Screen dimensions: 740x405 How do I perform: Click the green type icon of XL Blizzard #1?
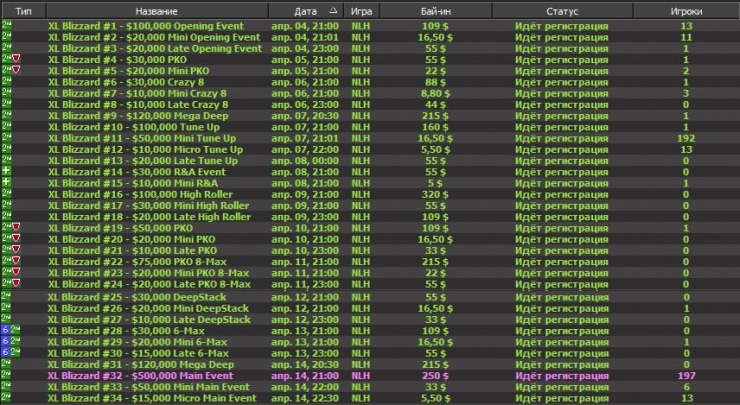click(7, 25)
